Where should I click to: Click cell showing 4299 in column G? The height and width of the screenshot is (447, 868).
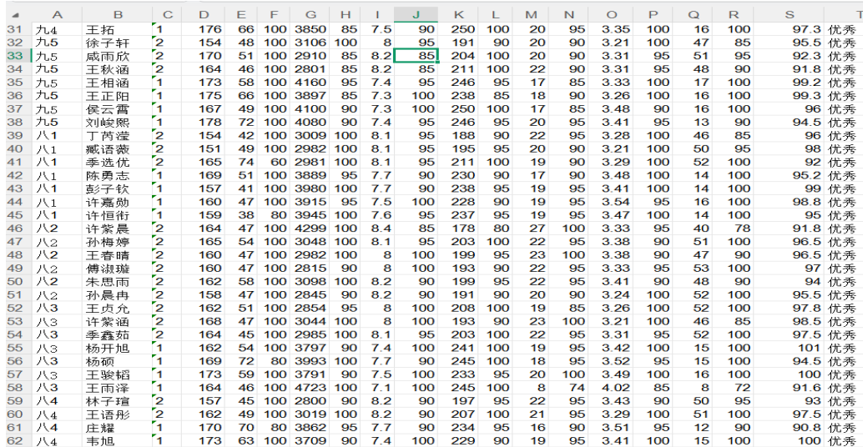(310, 228)
